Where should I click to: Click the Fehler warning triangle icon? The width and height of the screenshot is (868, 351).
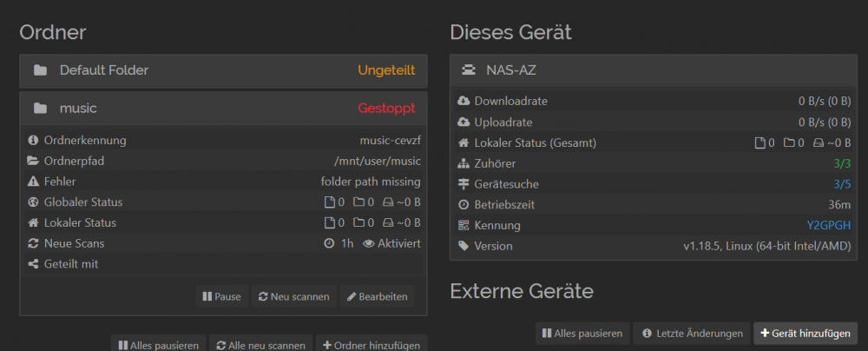33,182
